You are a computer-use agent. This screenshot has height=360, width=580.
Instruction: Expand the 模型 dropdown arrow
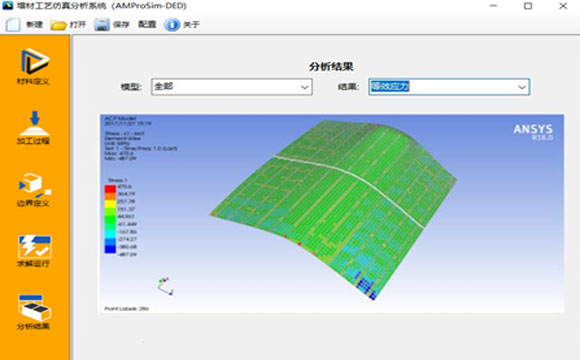click(x=304, y=87)
